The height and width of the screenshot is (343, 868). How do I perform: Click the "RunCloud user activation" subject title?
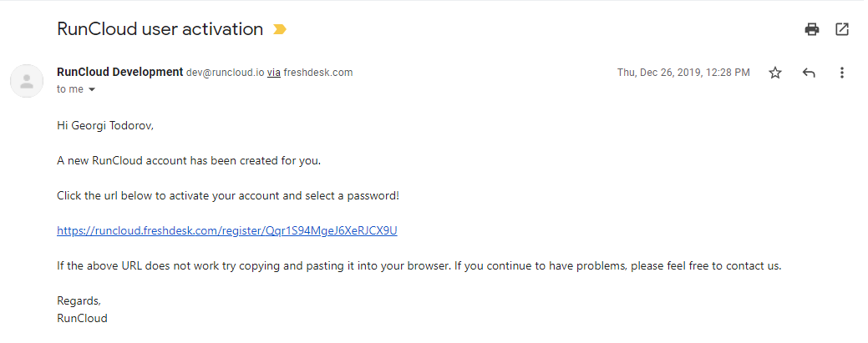pos(160,28)
